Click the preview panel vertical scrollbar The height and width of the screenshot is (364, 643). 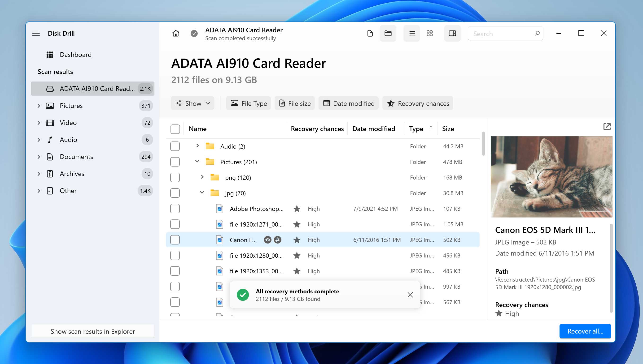point(611,268)
